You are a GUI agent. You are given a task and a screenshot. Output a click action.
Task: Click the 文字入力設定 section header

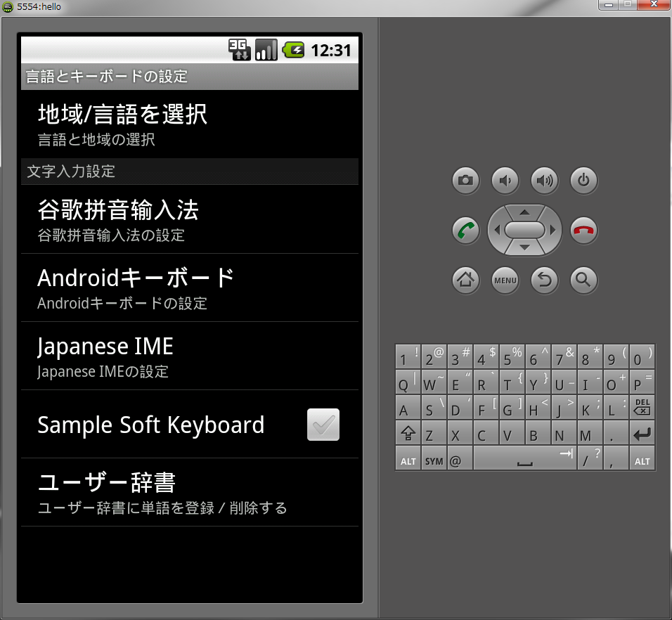190,172
